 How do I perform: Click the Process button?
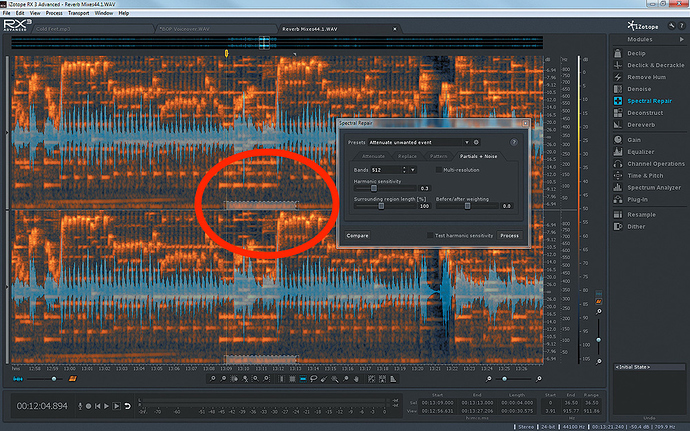[509, 236]
